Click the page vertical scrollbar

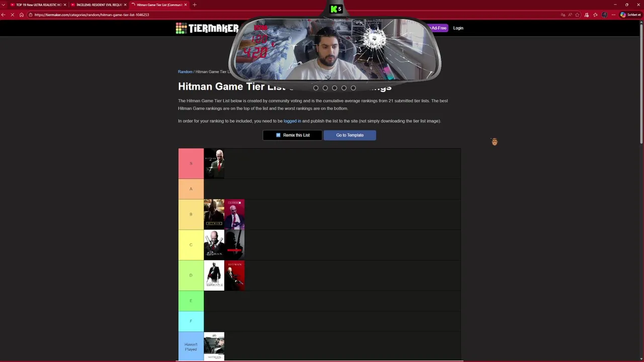click(x=641, y=83)
